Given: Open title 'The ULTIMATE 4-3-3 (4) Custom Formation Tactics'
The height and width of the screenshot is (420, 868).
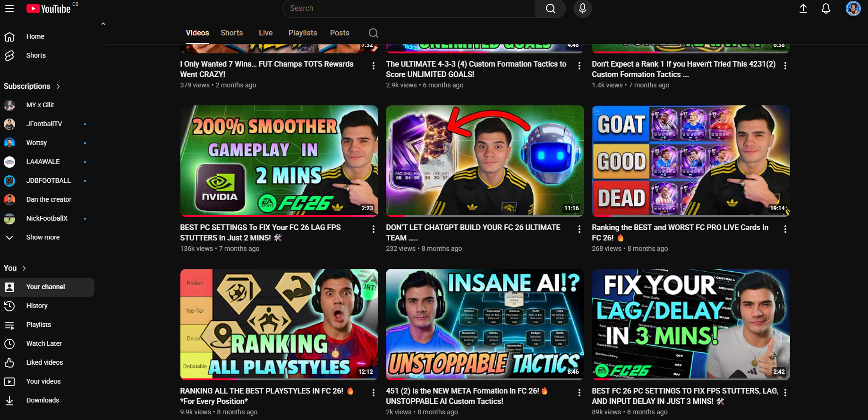Looking at the screenshot, I should click(476, 69).
